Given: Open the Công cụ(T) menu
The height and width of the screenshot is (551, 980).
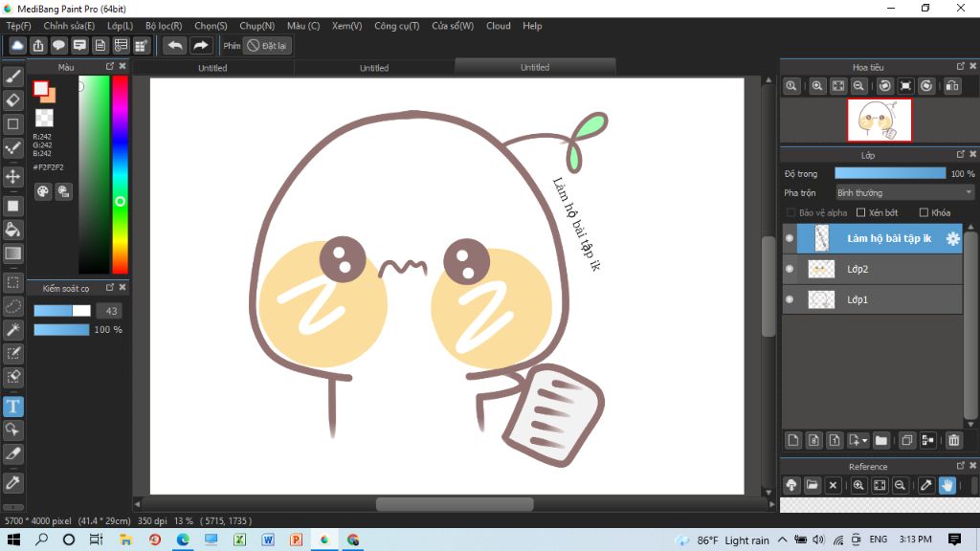Looking at the screenshot, I should point(397,26).
